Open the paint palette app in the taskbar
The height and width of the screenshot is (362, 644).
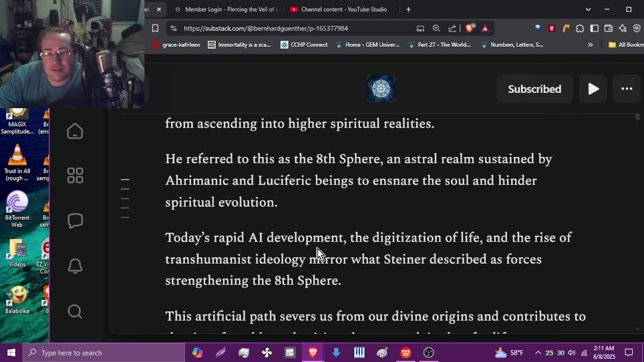coord(382,352)
